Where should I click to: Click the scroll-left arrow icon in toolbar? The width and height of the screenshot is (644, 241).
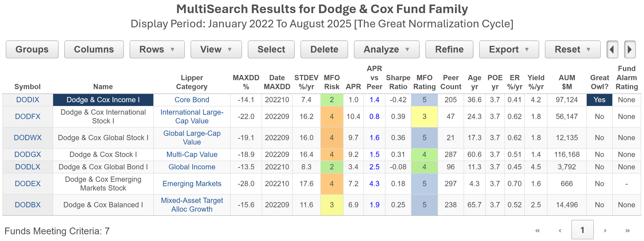coord(612,49)
